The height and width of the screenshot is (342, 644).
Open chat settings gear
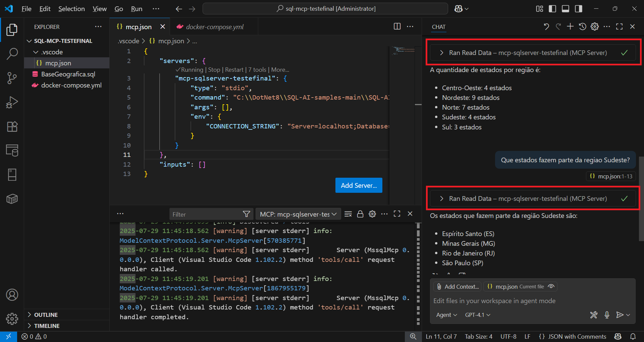pyautogui.click(x=595, y=26)
